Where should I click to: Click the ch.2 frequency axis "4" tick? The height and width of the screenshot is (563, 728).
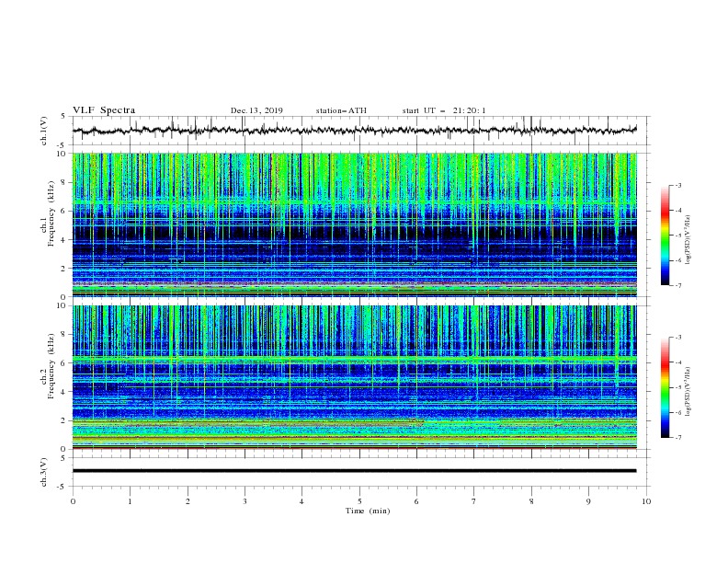coord(63,392)
